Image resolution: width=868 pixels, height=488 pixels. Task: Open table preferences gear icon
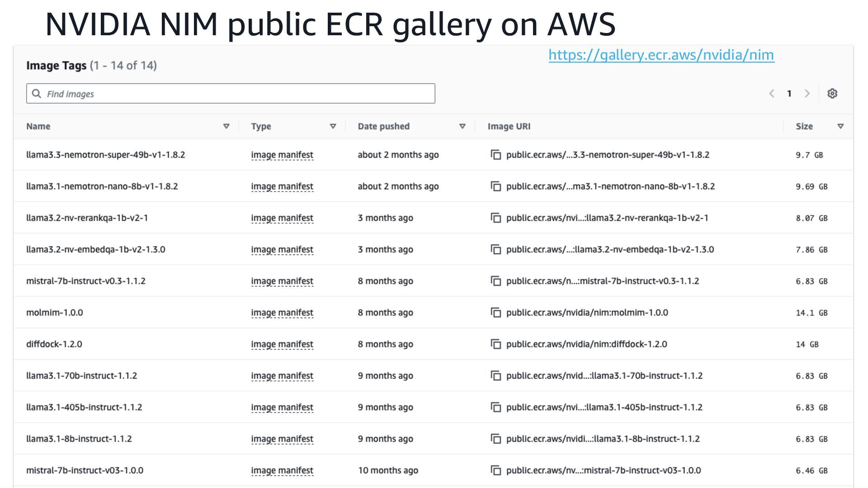click(832, 94)
